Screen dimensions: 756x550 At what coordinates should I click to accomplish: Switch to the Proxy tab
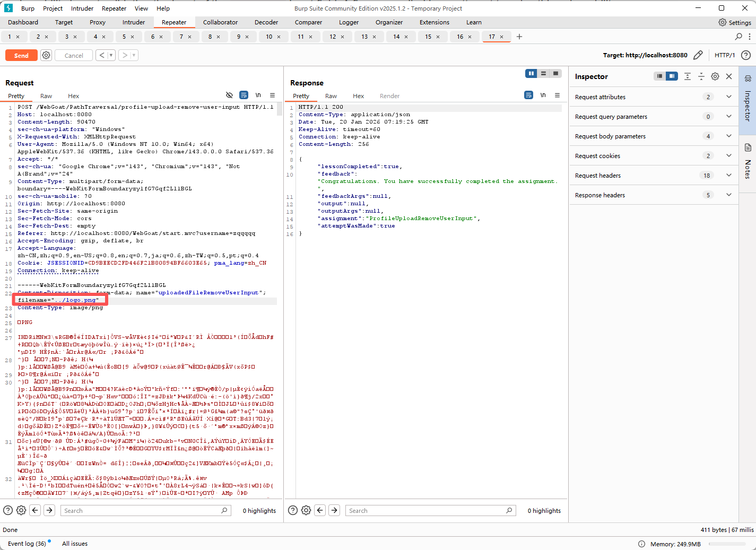(98, 22)
